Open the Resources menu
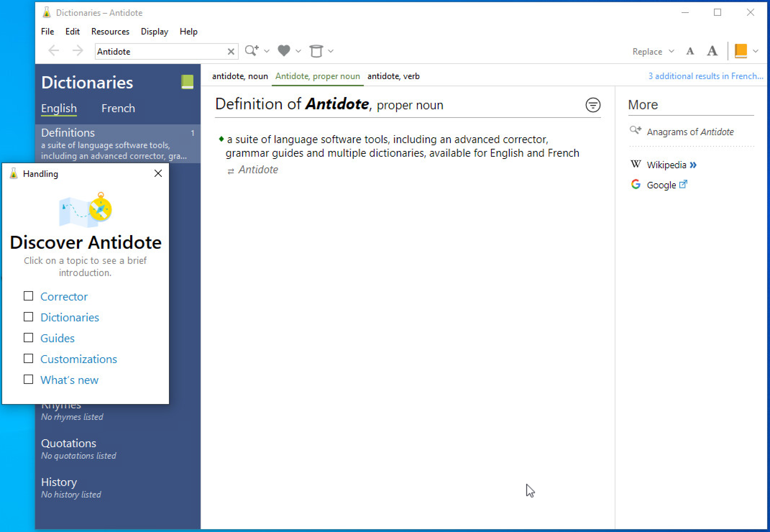Image resolution: width=770 pixels, height=532 pixels. pyautogui.click(x=110, y=32)
